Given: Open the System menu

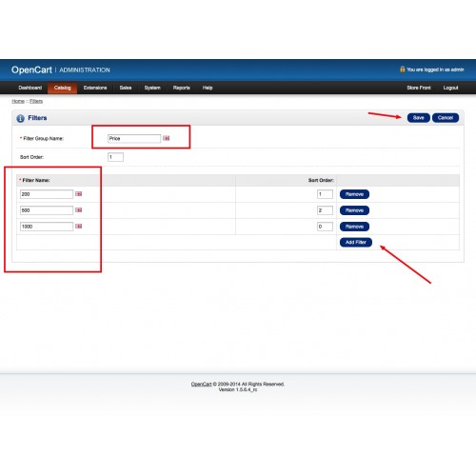Looking at the screenshot, I should (152, 88).
